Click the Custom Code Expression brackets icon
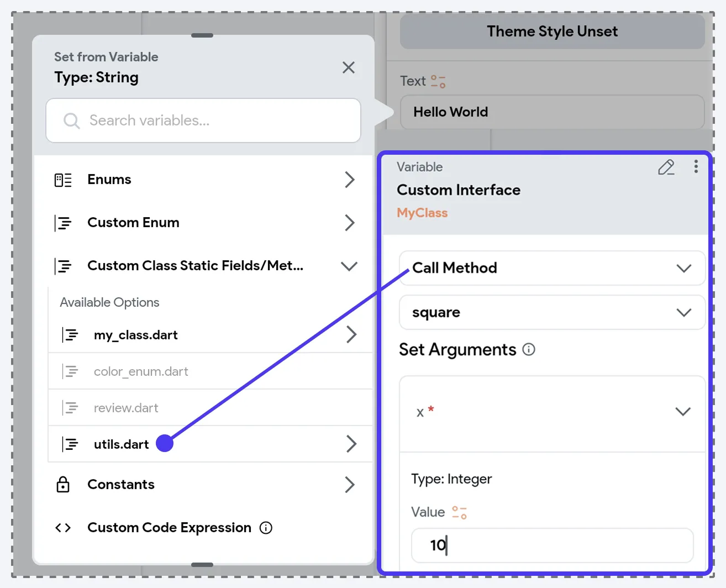This screenshot has width=726, height=588. coord(63,528)
